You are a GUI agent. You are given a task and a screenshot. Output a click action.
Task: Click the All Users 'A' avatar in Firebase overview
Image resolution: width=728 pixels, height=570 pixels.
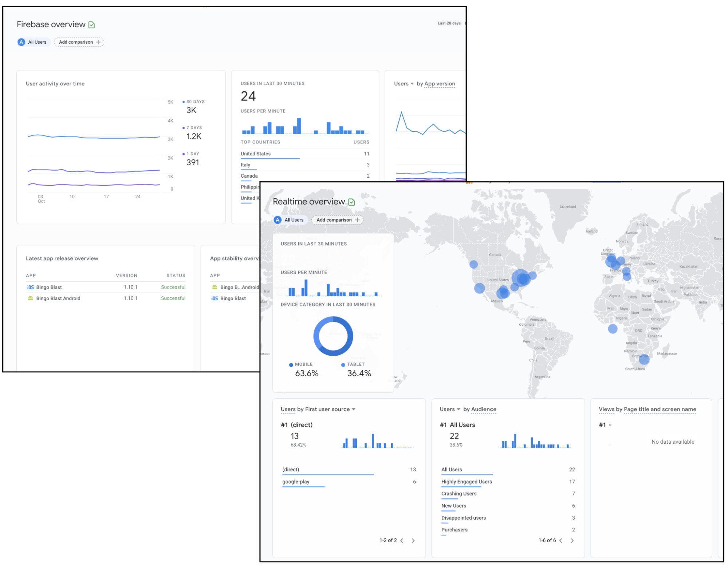coord(21,42)
